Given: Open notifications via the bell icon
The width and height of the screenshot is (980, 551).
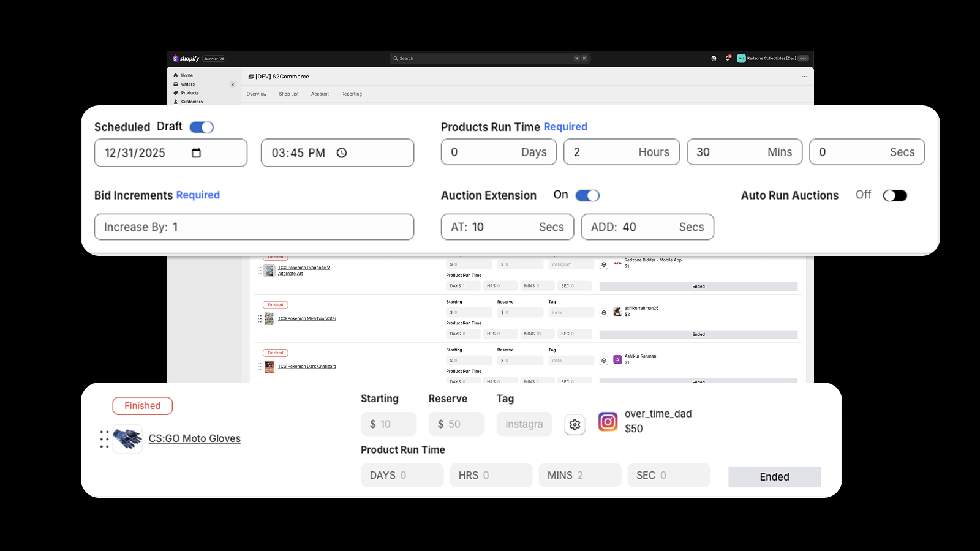Looking at the screenshot, I should coord(728,58).
